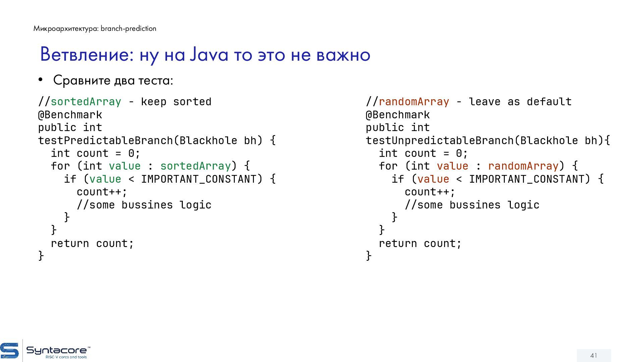644x362 pixels.
Task: Click the right @Benchmark annotation
Action: [397, 115]
